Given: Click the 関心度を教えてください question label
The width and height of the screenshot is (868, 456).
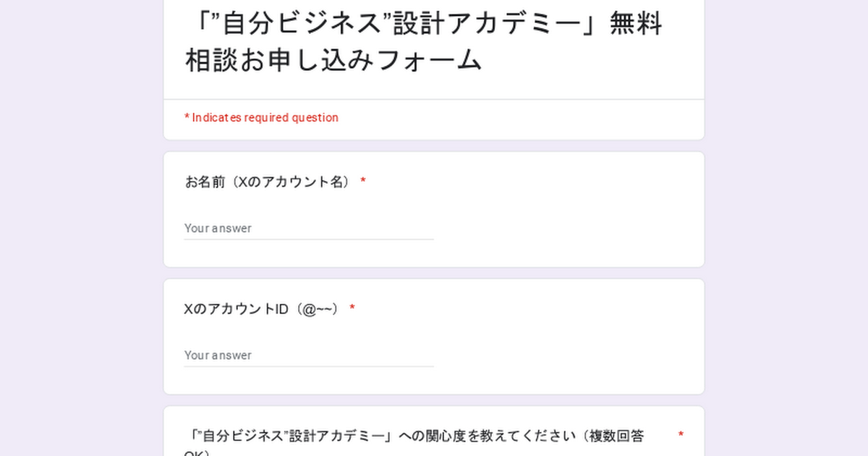Looking at the screenshot, I should pos(416,436).
